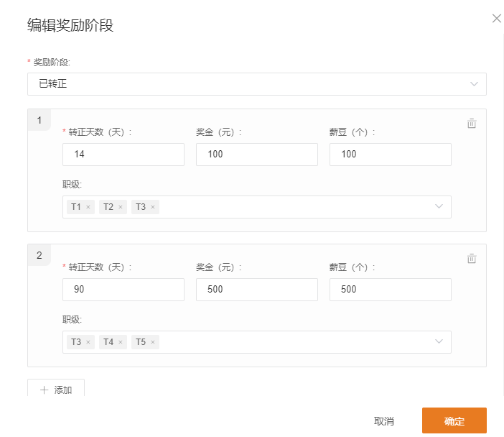
Task: Click the 职级 label in stage 1
Action: click(72, 185)
